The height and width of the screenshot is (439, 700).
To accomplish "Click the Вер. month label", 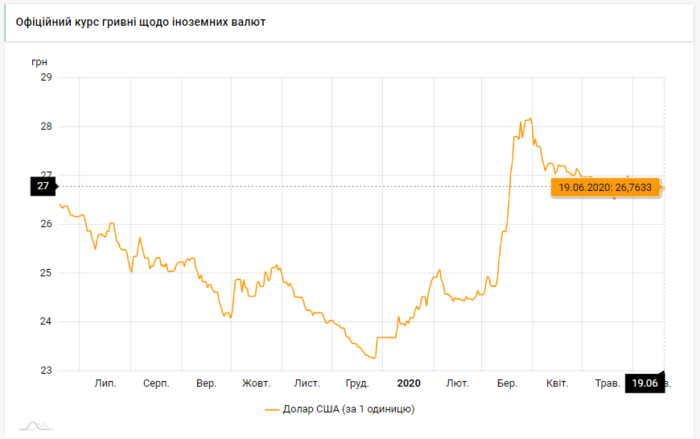I will click(x=206, y=383).
